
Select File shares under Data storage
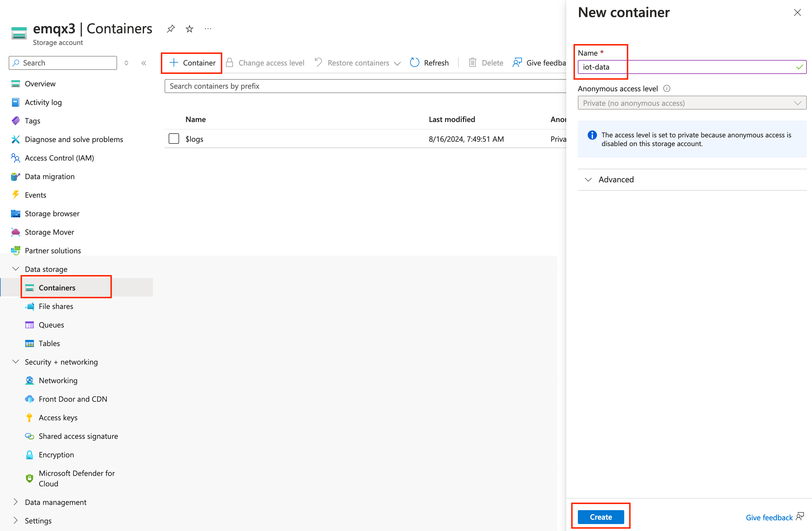[x=56, y=306]
